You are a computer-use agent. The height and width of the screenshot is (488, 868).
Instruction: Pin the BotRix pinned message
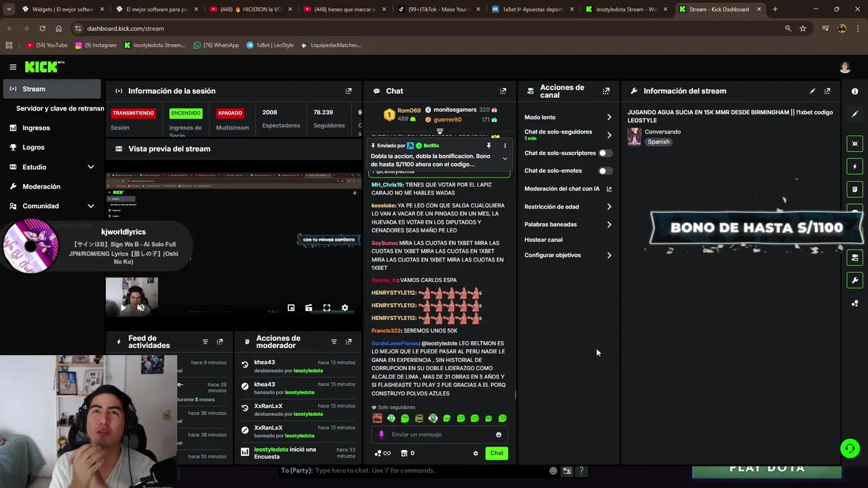(488, 146)
